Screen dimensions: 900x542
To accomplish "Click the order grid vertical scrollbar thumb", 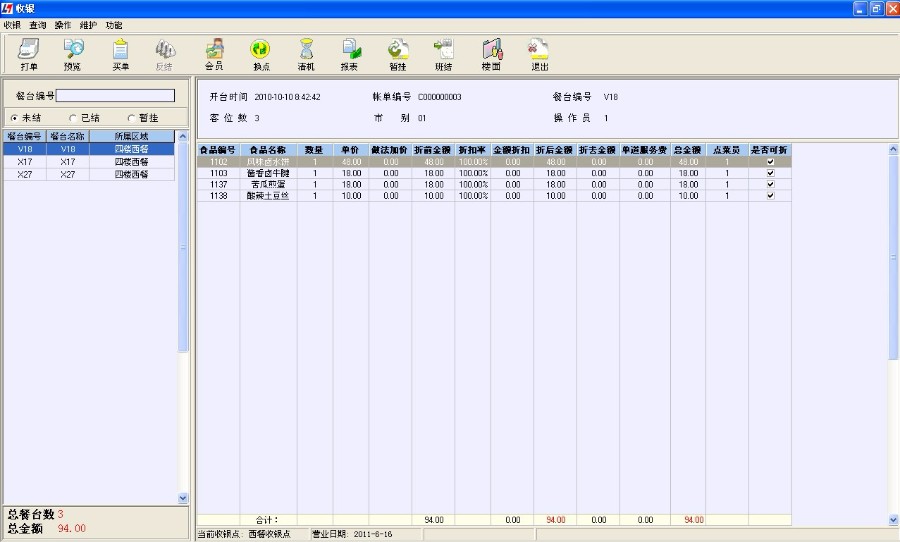I will 893,257.
